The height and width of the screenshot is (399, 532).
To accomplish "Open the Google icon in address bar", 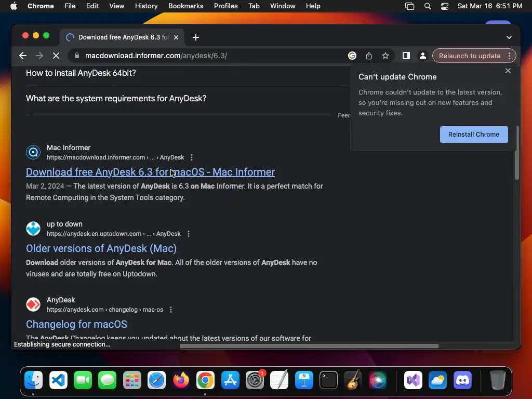I will tap(352, 56).
